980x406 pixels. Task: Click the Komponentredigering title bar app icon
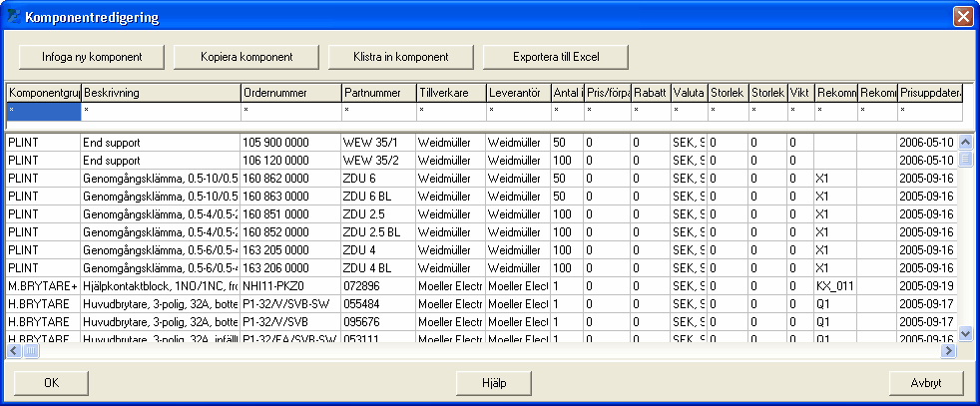point(14,17)
